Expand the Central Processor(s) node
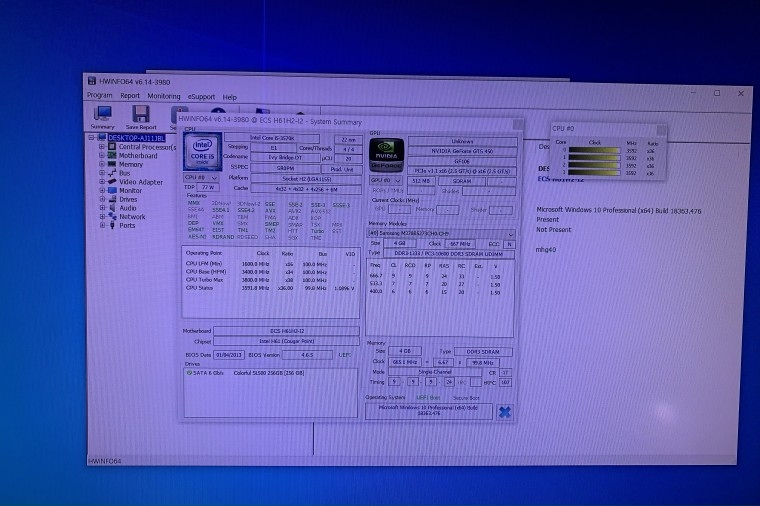The image size is (760, 506). (x=102, y=146)
